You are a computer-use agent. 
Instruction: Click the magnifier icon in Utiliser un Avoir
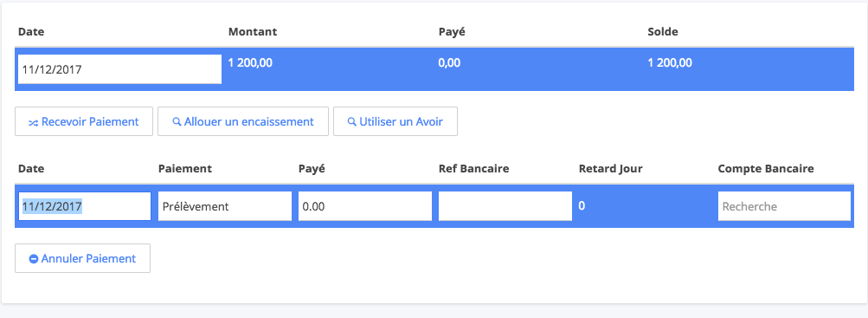click(351, 121)
